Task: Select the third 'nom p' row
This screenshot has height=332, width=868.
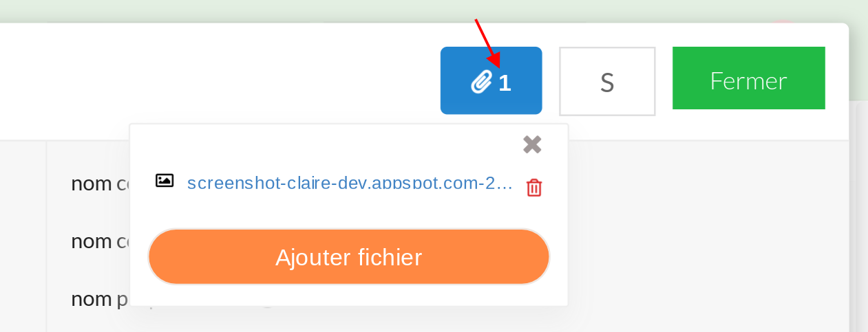Action: 100,299
